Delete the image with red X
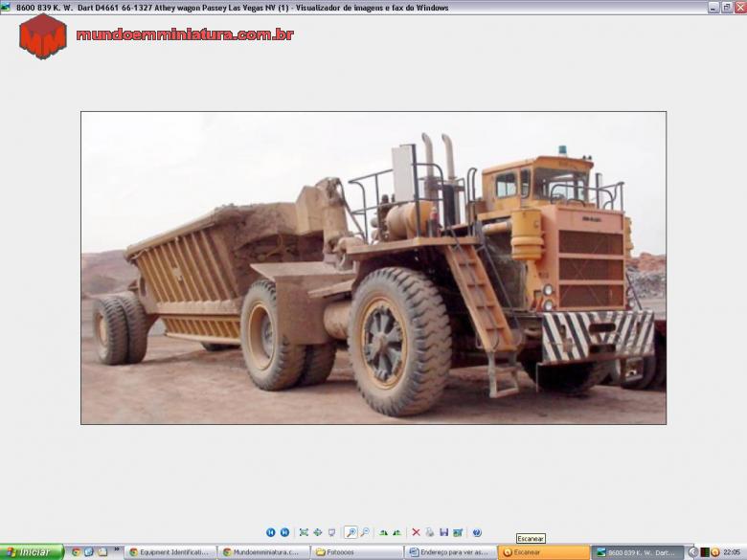The image size is (747, 560). (416, 532)
